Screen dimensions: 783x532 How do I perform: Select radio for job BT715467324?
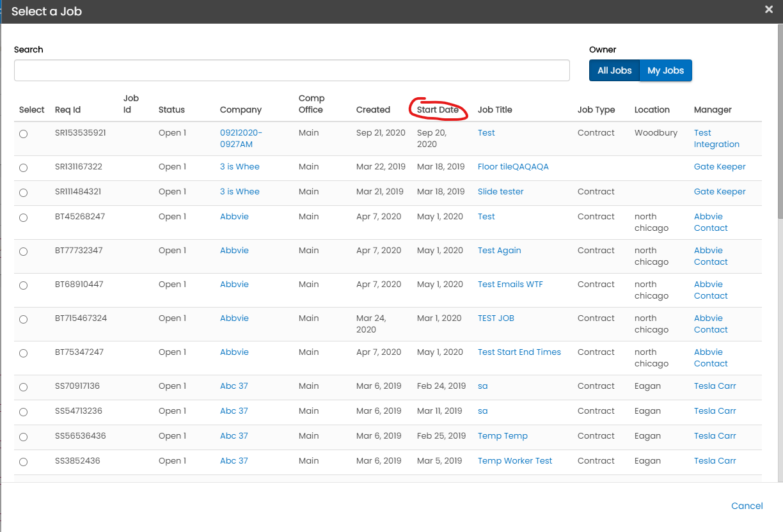[24, 319]
